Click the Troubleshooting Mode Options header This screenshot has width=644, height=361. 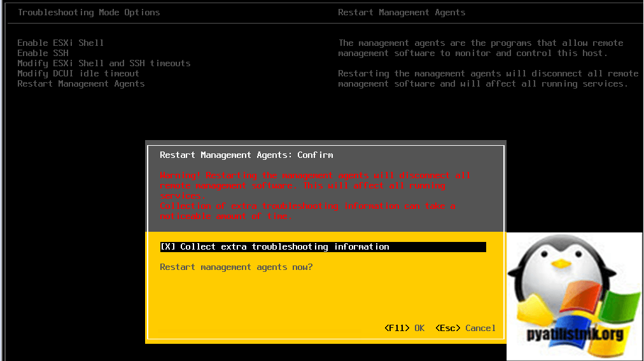point(88,12)
